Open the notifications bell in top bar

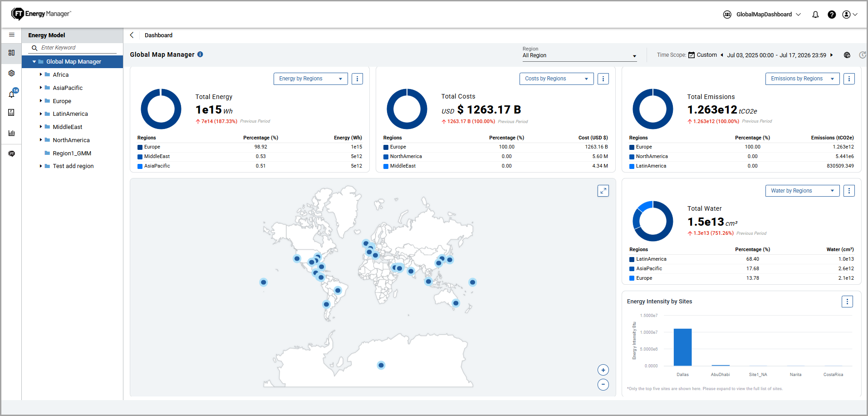click(815, 15)
